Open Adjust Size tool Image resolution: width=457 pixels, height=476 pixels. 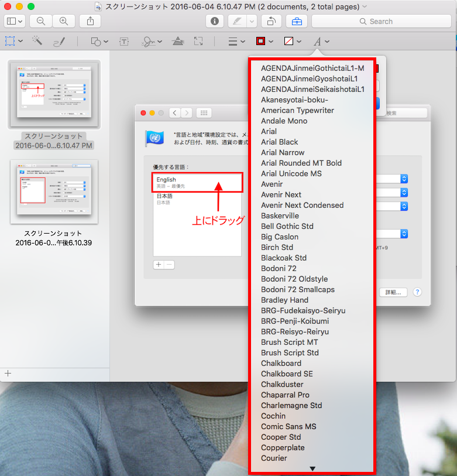tap(198, 41)
